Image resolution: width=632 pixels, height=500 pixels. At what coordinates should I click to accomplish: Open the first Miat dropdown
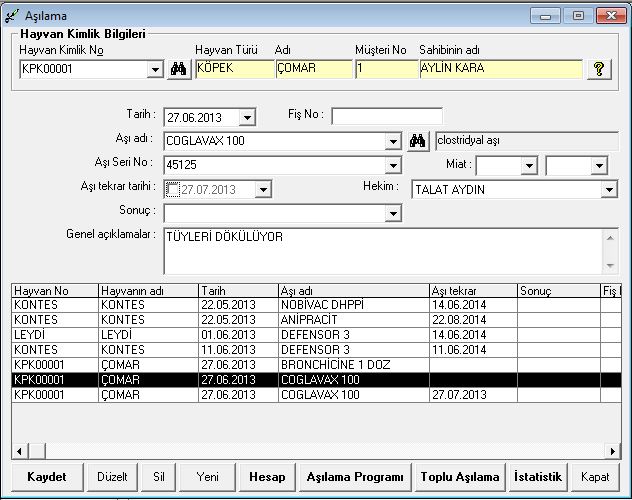[529, 166]
